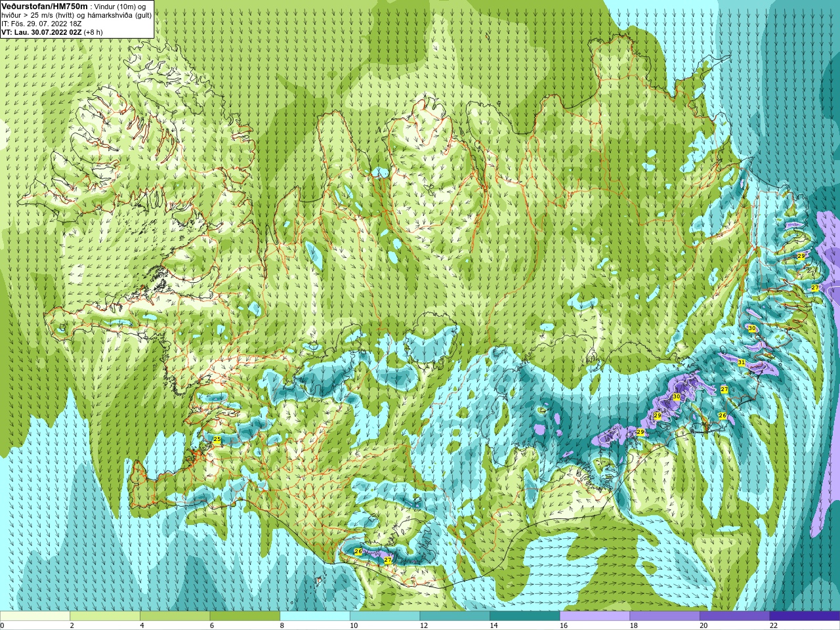
Task: Click the legend scale value "8"
Action: tap(282, 626)
